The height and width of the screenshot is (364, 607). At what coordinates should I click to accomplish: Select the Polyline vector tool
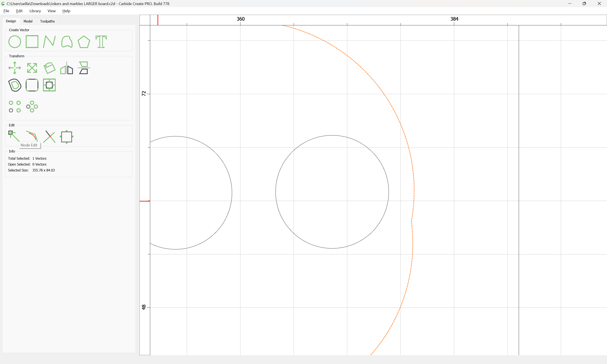(x=49, y=42)
